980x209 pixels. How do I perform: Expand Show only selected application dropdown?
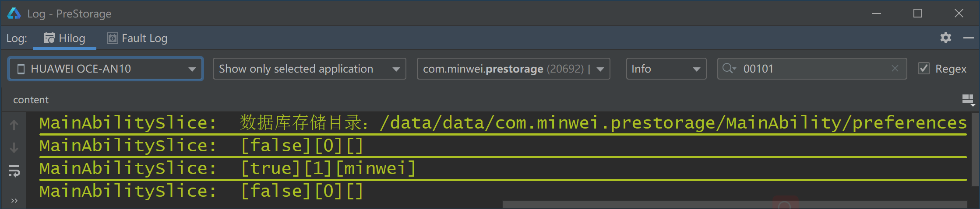click(x=310, y=69)
